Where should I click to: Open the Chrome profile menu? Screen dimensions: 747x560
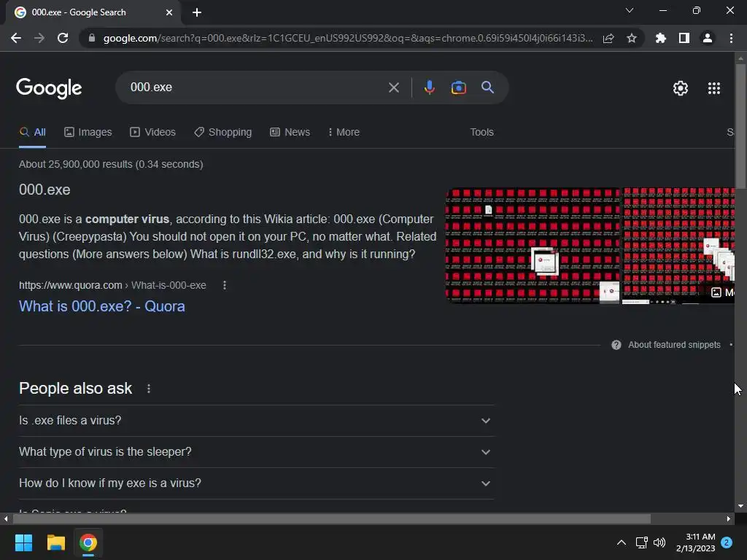point(708,38)
